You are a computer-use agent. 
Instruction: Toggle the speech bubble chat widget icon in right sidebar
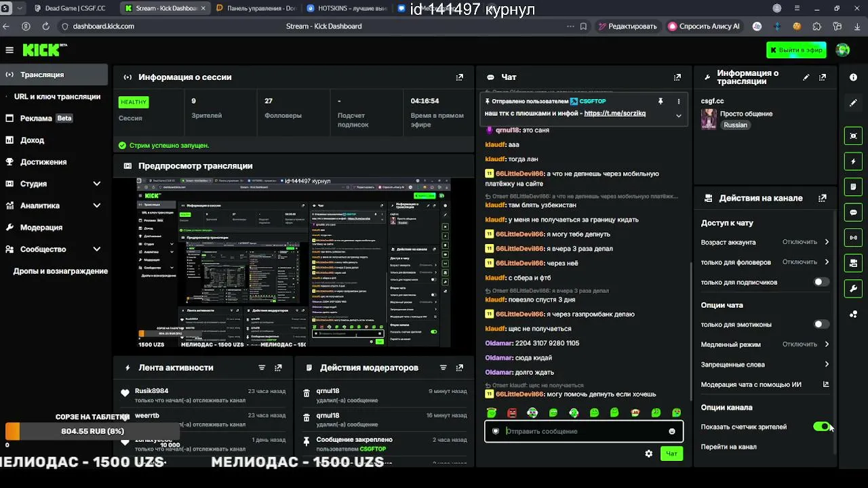click(x=853, y=212)
